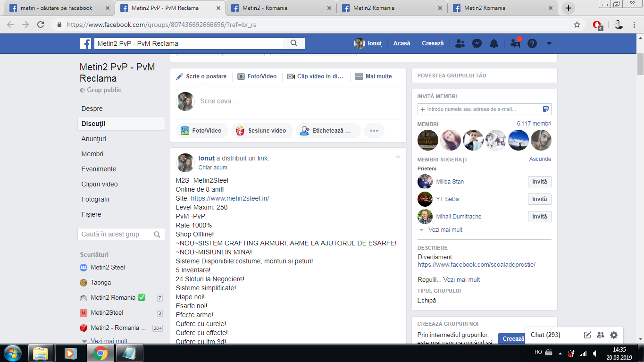644x362 pixels.
Task: Open Fotografii section
Action: tap(95, 199)
